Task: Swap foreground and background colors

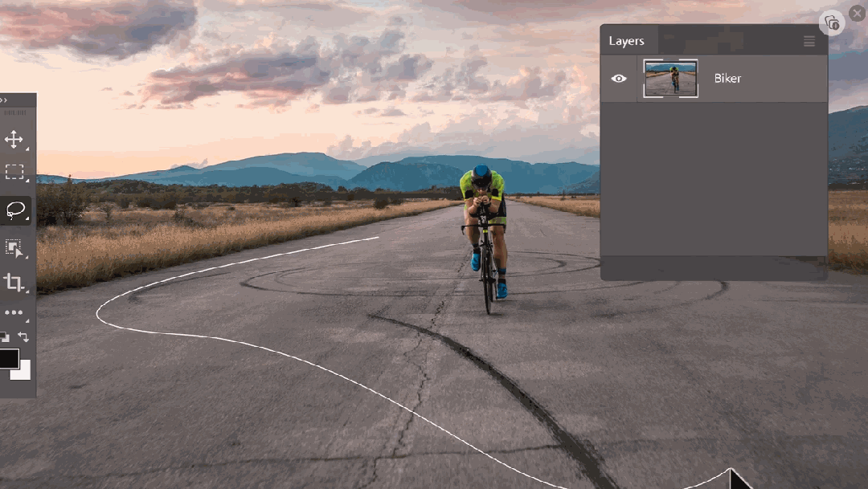Action: coord(23,336)
